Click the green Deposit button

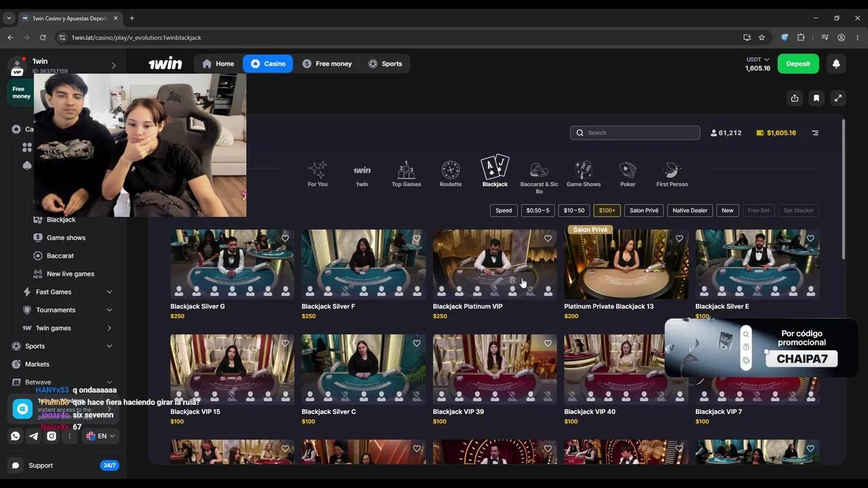tap(798, 64)
